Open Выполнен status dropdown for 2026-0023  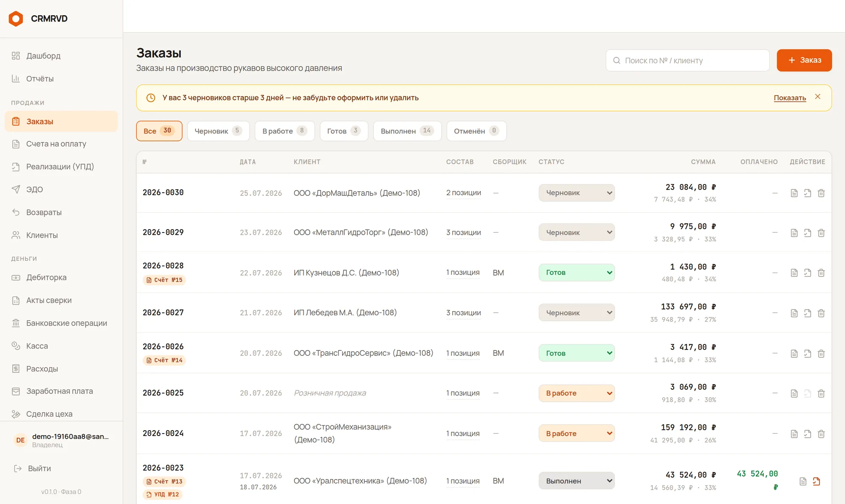click(576, 481)
